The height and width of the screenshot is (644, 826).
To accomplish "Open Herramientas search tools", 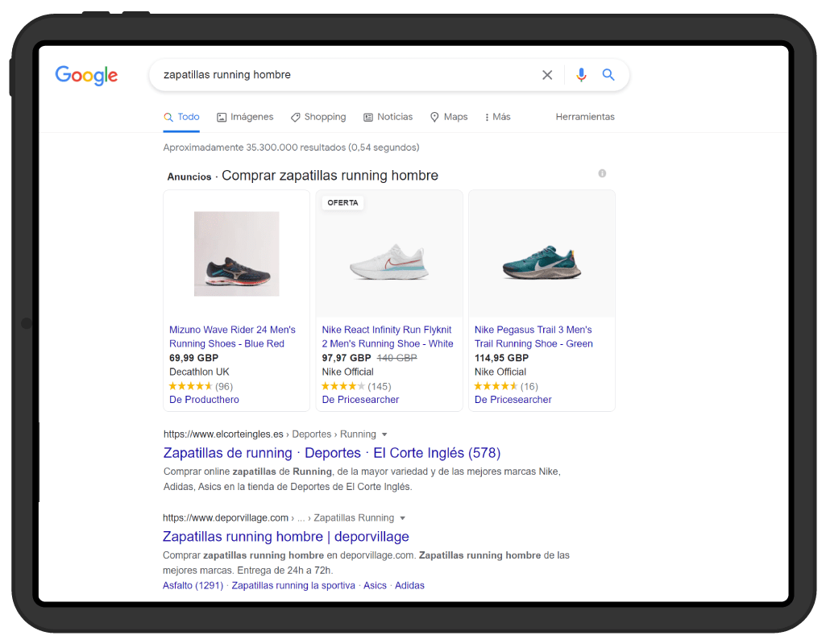I will tap(585, 117).
